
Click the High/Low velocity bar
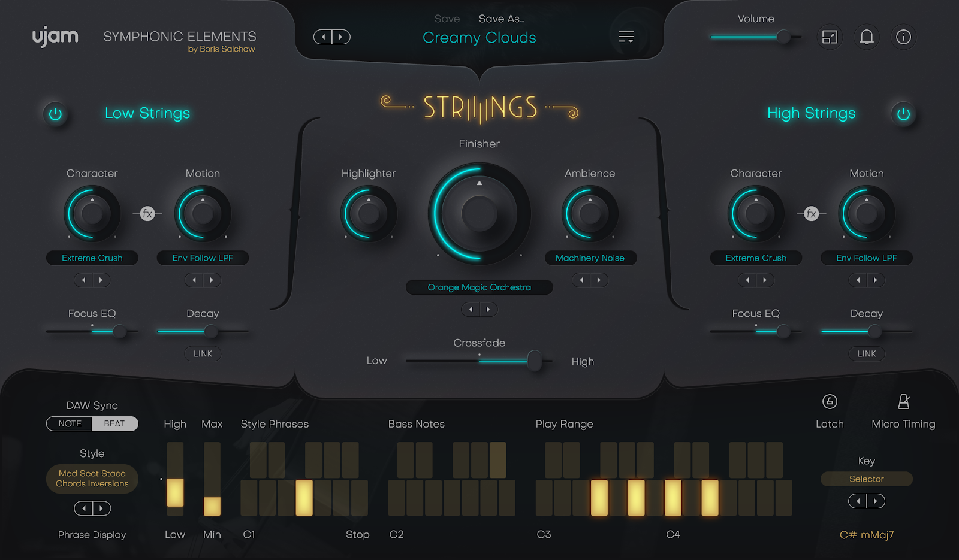click(x=175, y=479)
